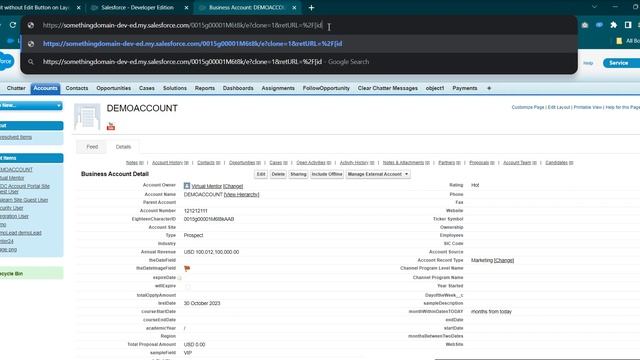Screen dimensions: 640x360
Task: Switch to the Feed tab
Action: tap(92, 147)
